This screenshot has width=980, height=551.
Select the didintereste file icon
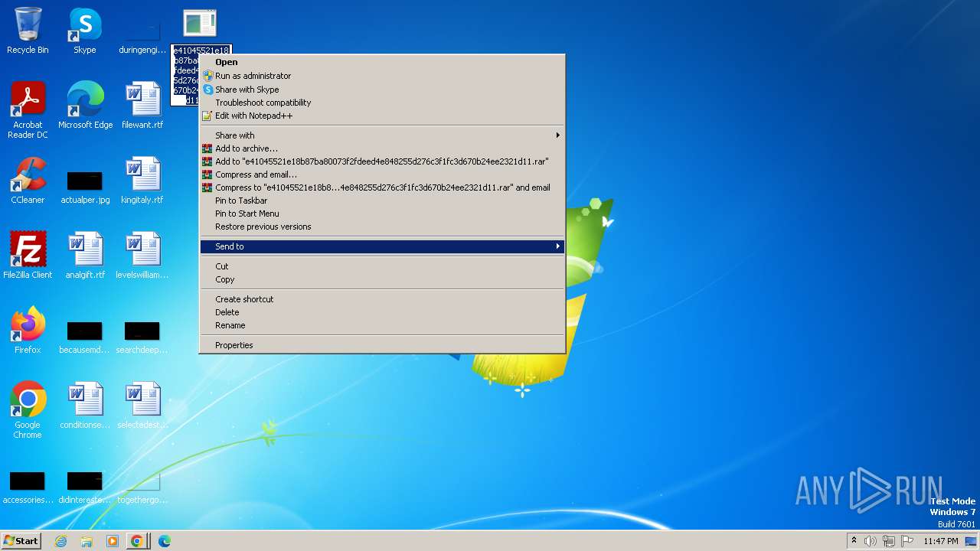click(85, 487)
